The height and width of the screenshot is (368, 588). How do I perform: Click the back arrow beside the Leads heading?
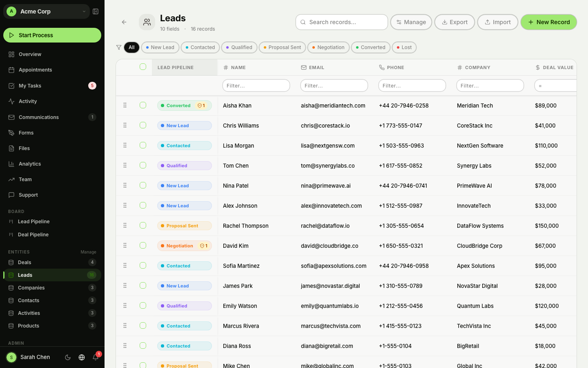pyautogui.click(x=124, y=22)
